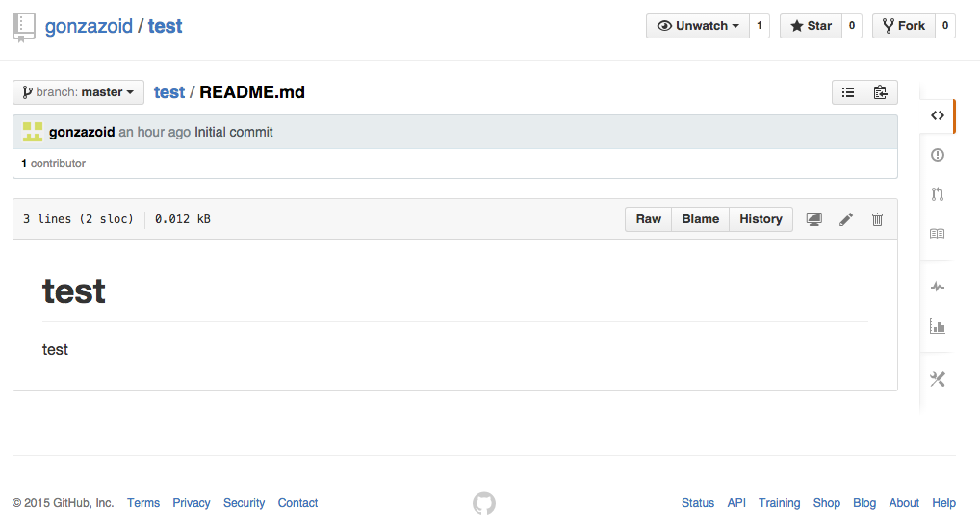Open Status footer link
Screen dimensions: 980x529
698,503
